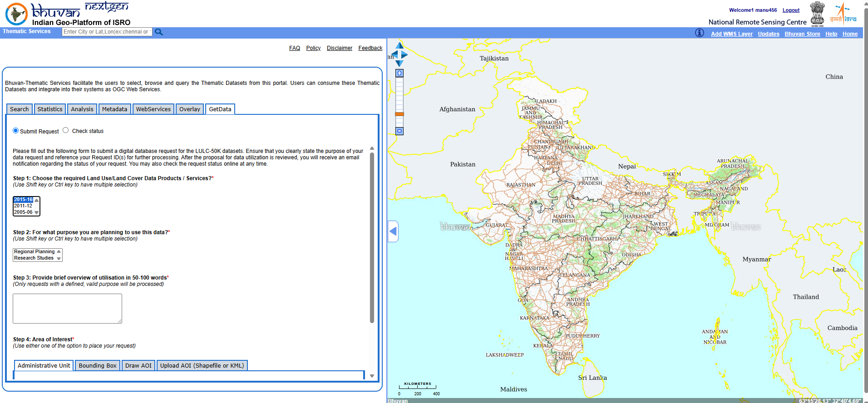Switch to Upload AOI (Shapefile or KML) tab
Viewport: 868px width, 403px height.
(x=202, y=366)
